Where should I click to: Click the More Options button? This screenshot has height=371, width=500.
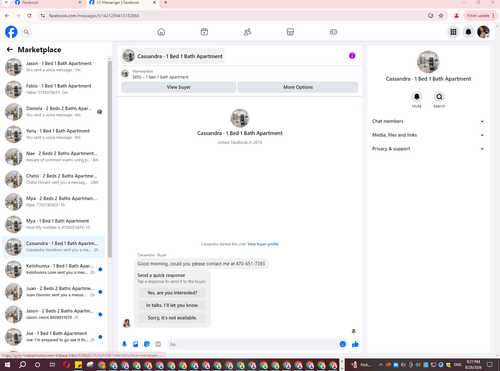(x=298, y=87)
